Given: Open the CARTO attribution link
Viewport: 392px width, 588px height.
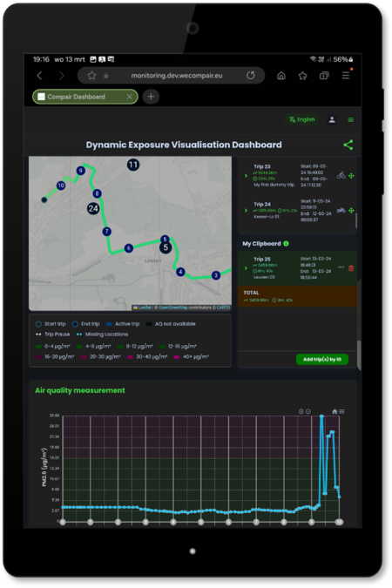Looking at the screenshot, I should 223,308.
